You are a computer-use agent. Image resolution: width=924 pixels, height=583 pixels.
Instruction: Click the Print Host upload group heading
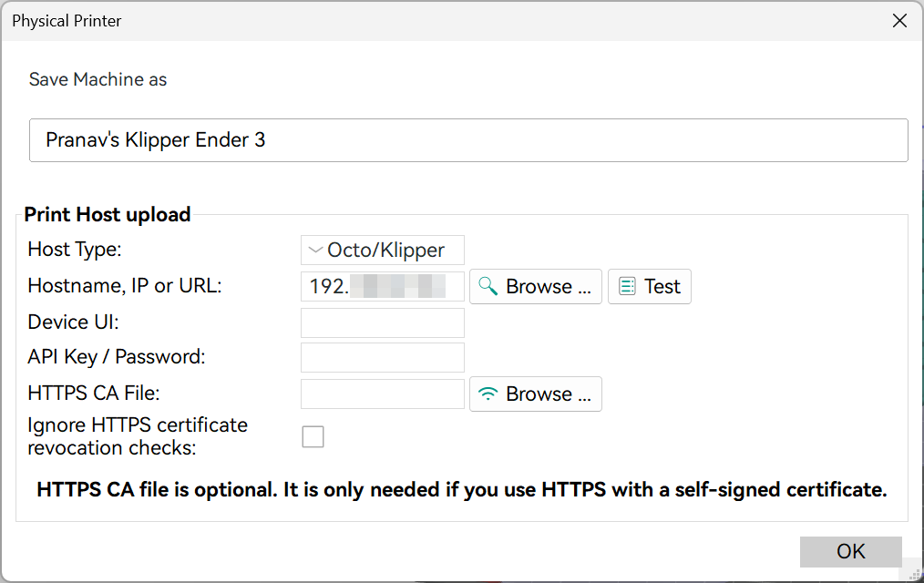coord(108,214)
